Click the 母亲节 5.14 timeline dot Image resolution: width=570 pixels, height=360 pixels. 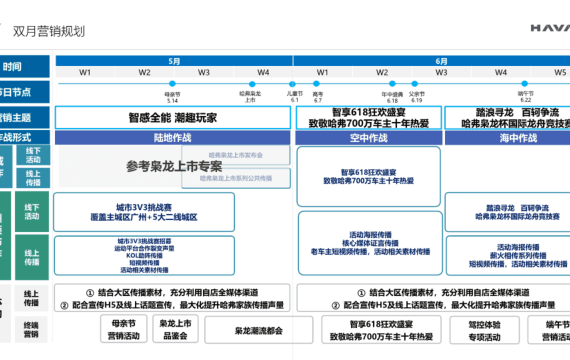pos(172,84)
